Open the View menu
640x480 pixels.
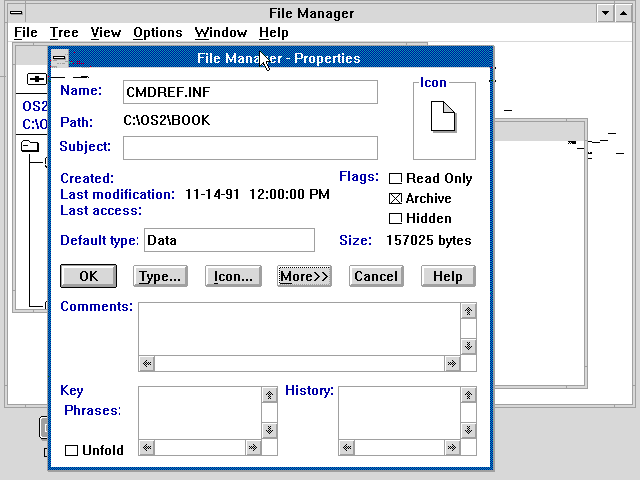[x=106, y=32]
